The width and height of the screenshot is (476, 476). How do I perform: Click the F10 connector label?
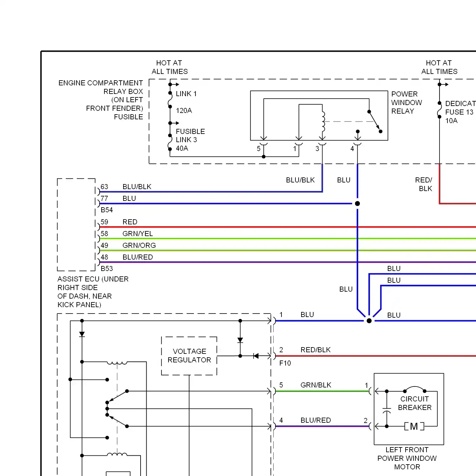285,363
